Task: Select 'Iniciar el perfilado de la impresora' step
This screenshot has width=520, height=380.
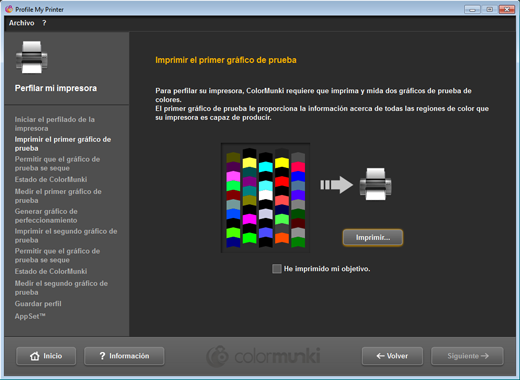Action: [x=55, y=124]
